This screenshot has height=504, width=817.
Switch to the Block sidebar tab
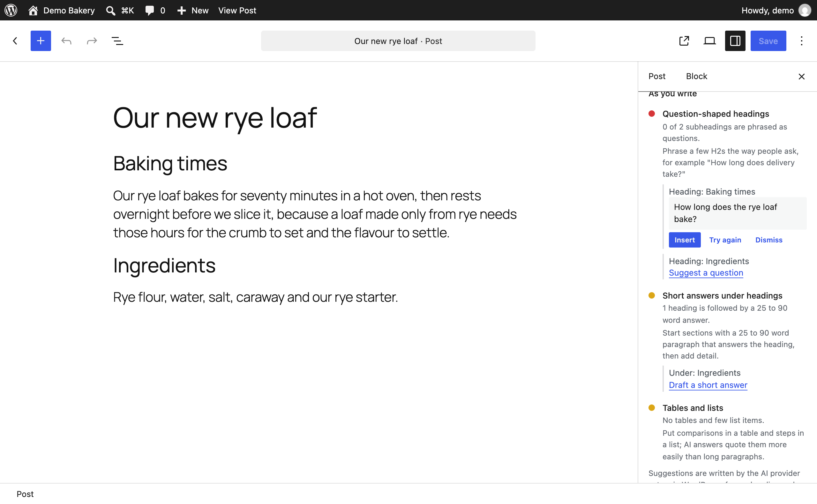[696, 76]
